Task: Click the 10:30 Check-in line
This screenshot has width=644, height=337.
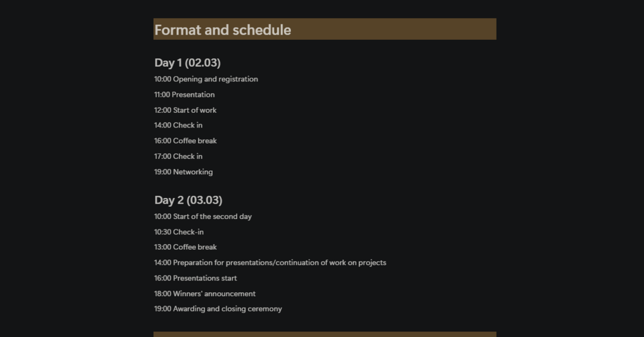Action: 179,232
